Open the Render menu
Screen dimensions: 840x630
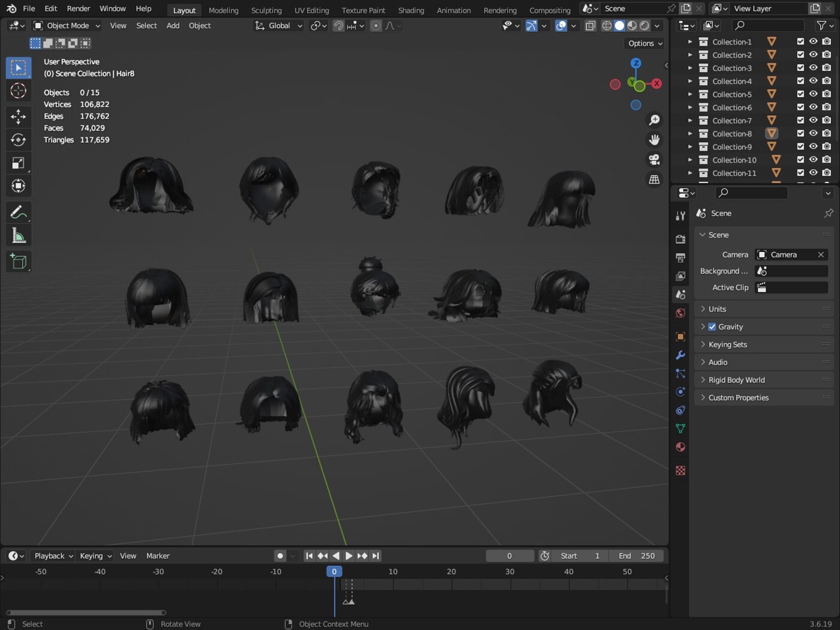coord(78,8)
